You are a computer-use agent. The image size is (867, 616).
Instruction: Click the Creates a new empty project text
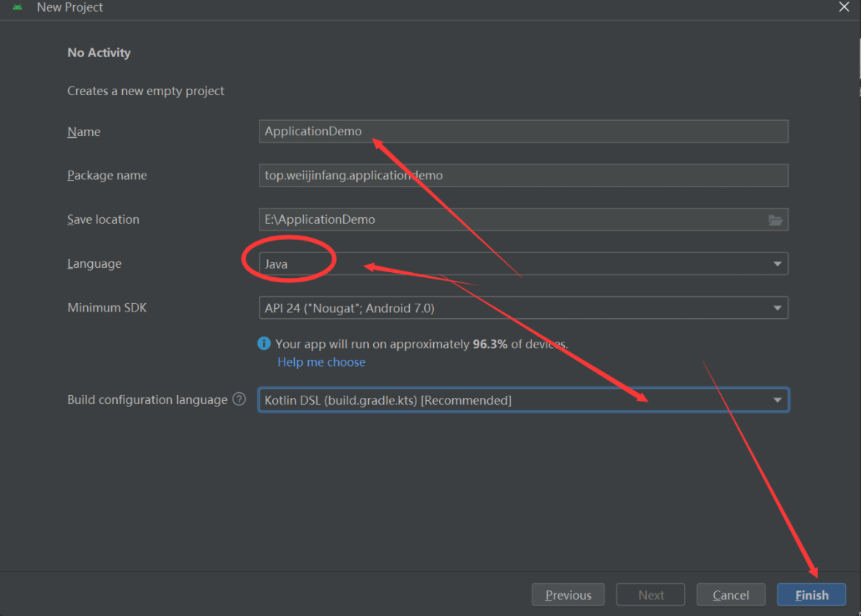146,91
